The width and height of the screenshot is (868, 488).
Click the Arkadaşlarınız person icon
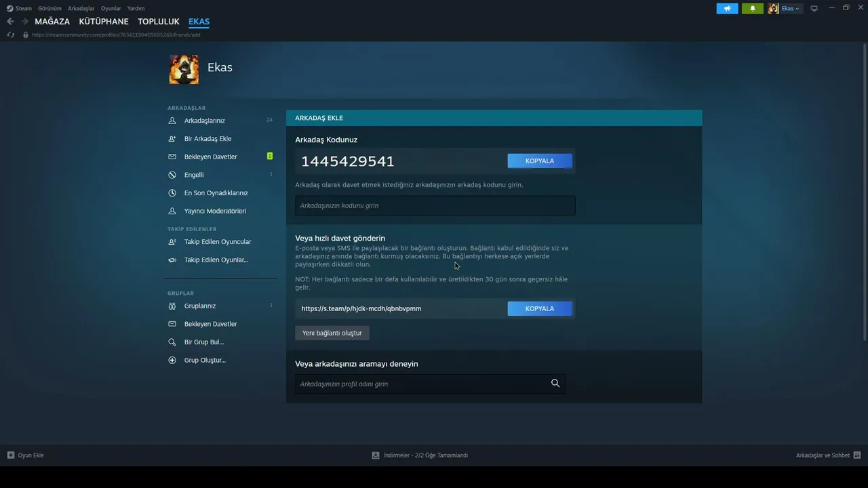coord(172,121)
